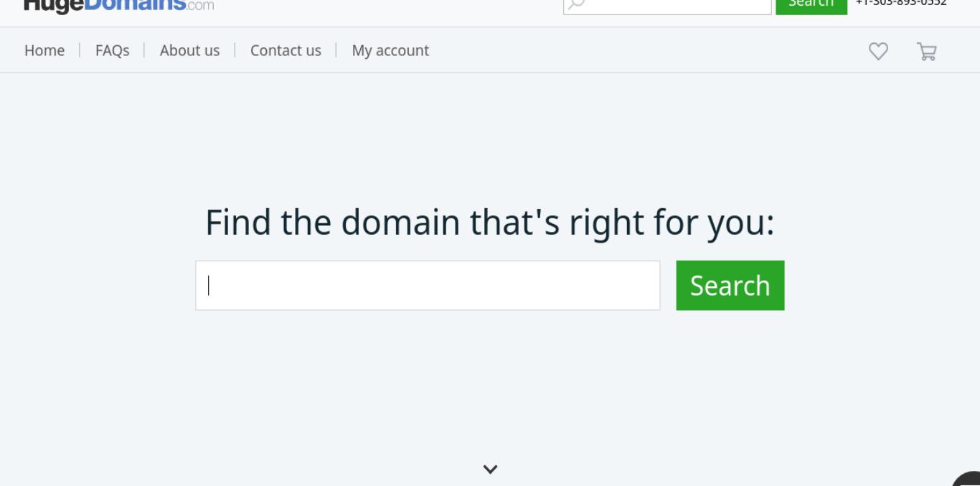Click the "Find the domain" heading text
The width and height of the screenshot is (980, 486).
tap(490, 223)
